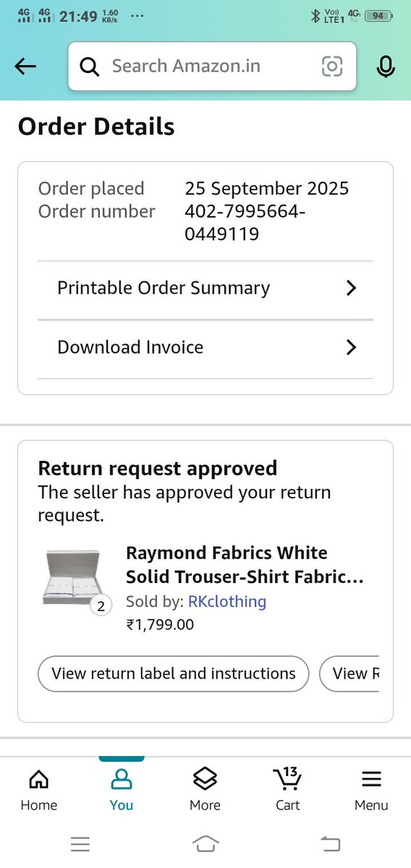This screenshot has height=868, width=411.
Task: Open camera scan search icon
Action: coord(331,67)
